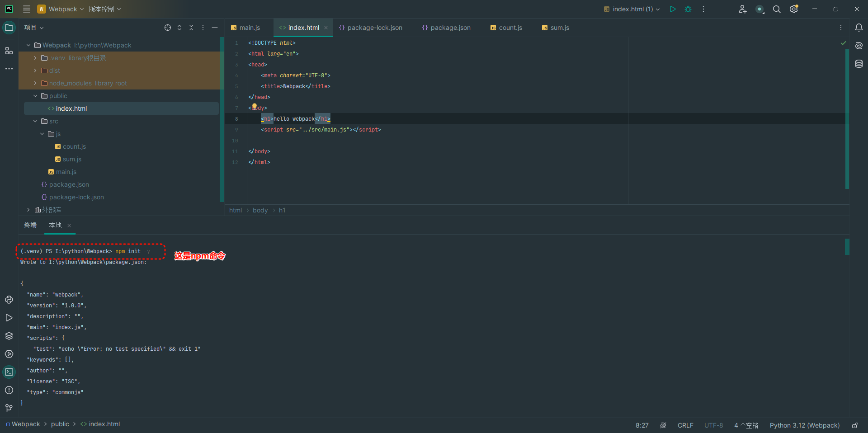Open the Git version control tool window

[9, 408]
